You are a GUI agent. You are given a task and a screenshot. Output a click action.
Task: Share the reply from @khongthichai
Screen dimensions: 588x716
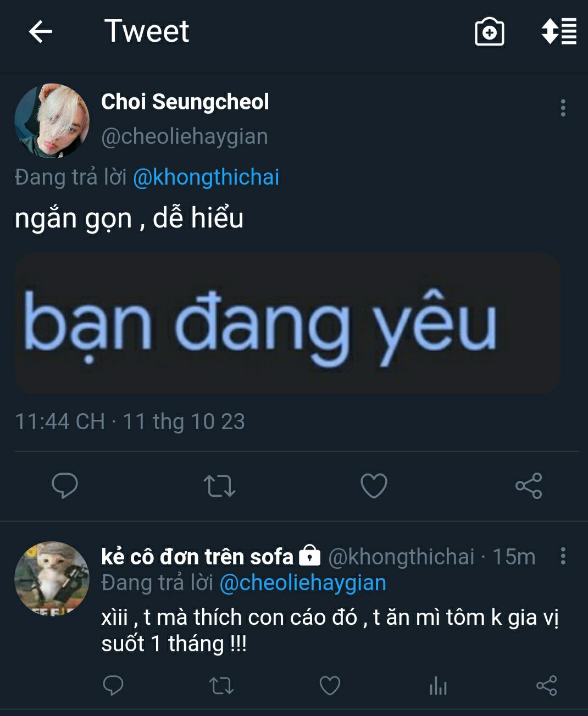[x=546, y=686]
